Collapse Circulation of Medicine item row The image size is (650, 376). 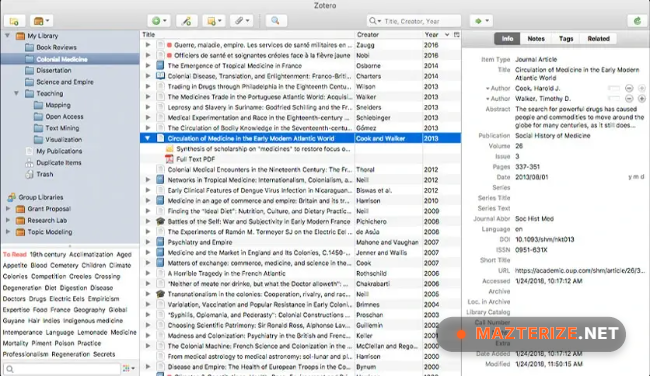pos(148,138)
